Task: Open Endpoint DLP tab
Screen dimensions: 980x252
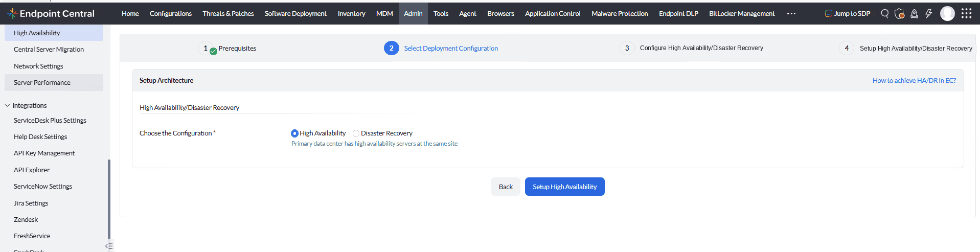Action: (x=678, y=13)
